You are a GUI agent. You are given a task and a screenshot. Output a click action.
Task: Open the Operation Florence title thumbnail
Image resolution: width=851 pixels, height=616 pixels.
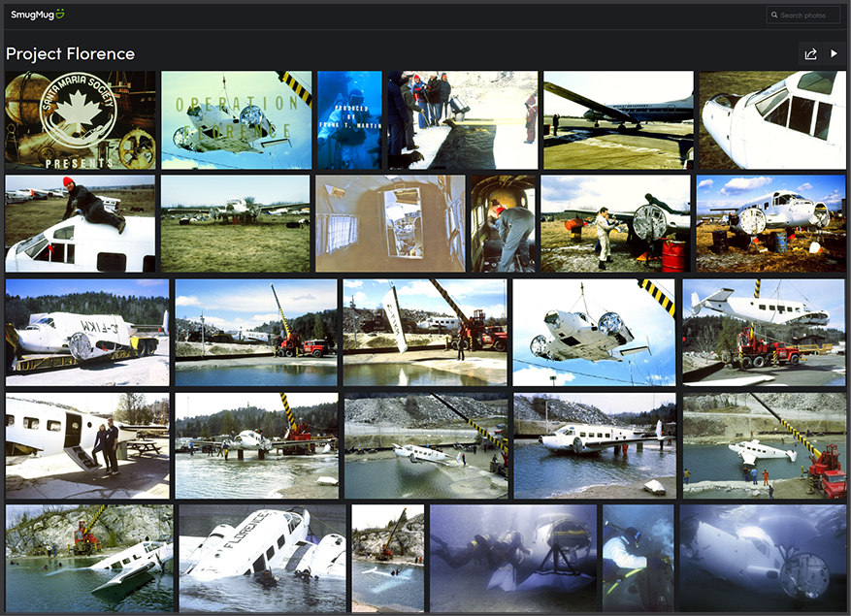click(x=236, y=120)
